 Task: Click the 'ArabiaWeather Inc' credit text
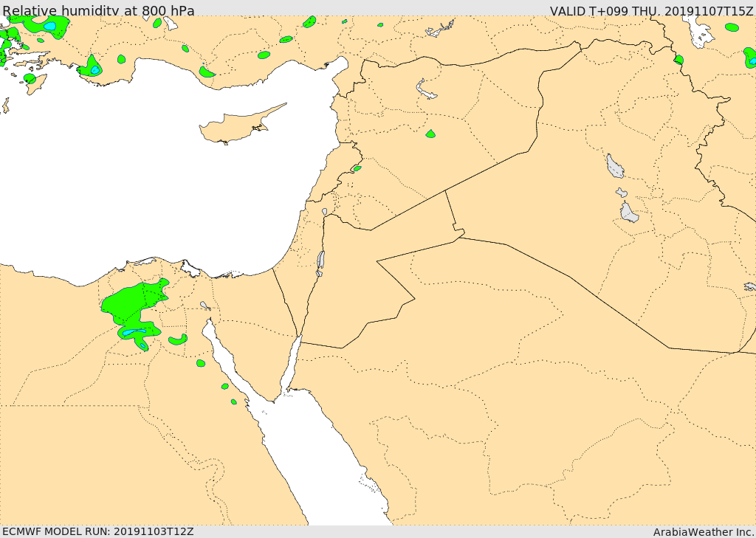tap(704, 532)
